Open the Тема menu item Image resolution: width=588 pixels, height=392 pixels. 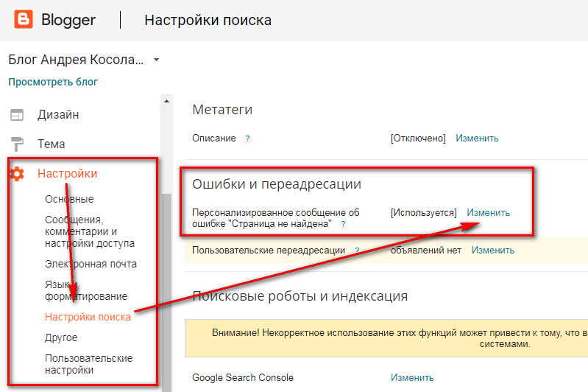click(x=52, y=144)
